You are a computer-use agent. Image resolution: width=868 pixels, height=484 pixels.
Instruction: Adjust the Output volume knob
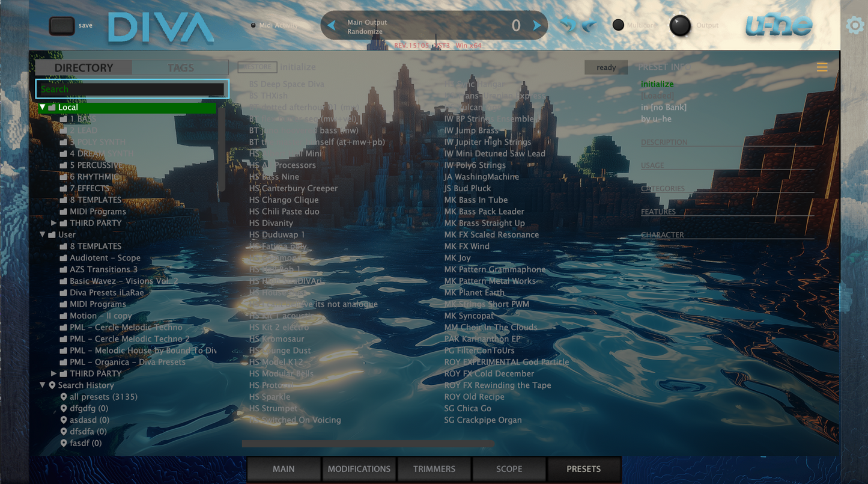coord(680,26)
